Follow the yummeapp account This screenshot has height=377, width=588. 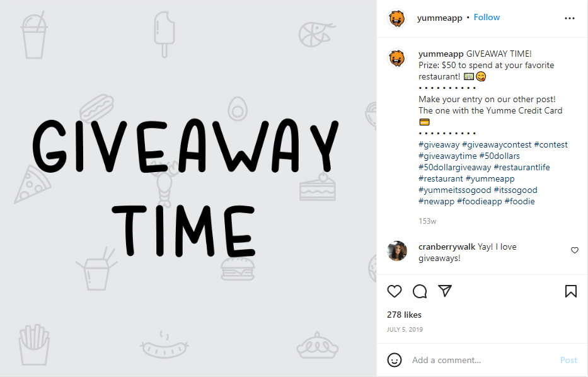(487, 17)
